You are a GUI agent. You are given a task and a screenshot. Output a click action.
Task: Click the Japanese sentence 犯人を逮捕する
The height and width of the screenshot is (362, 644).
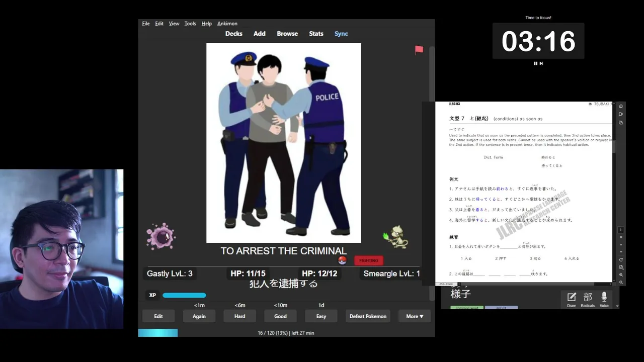point(284,284)
